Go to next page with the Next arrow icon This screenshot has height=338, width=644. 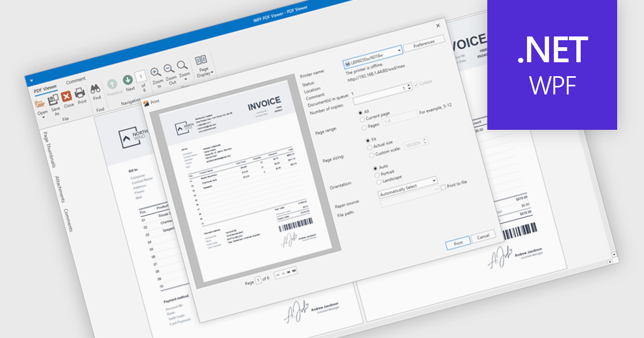pos(128,79)
